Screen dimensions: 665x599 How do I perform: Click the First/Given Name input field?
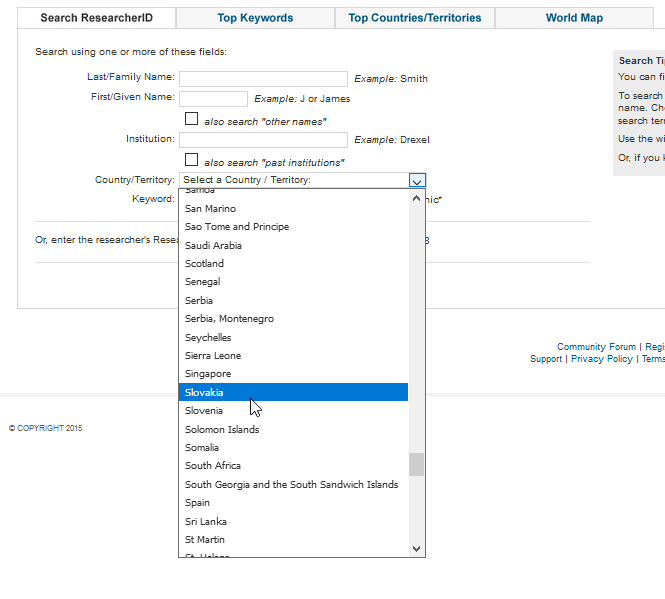[213, 99]
